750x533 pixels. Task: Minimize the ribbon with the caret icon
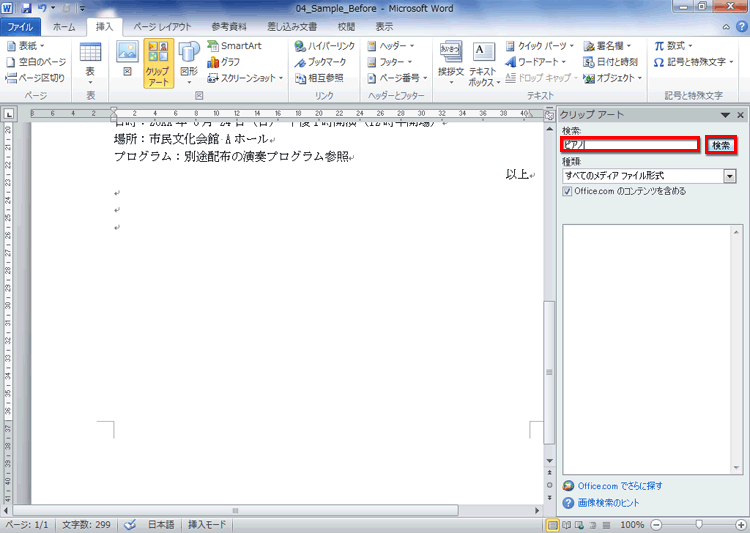pyautogui.click(x=726, y=27)
